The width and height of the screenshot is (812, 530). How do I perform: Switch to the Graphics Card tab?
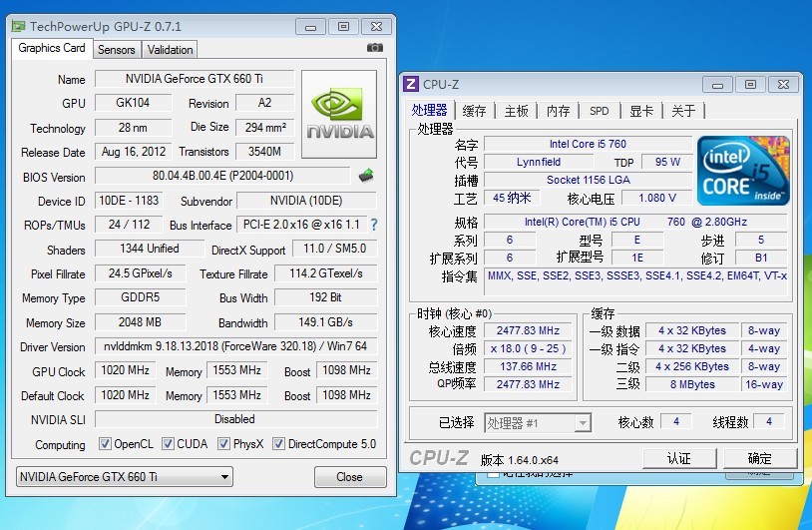(x=52, y=48)
